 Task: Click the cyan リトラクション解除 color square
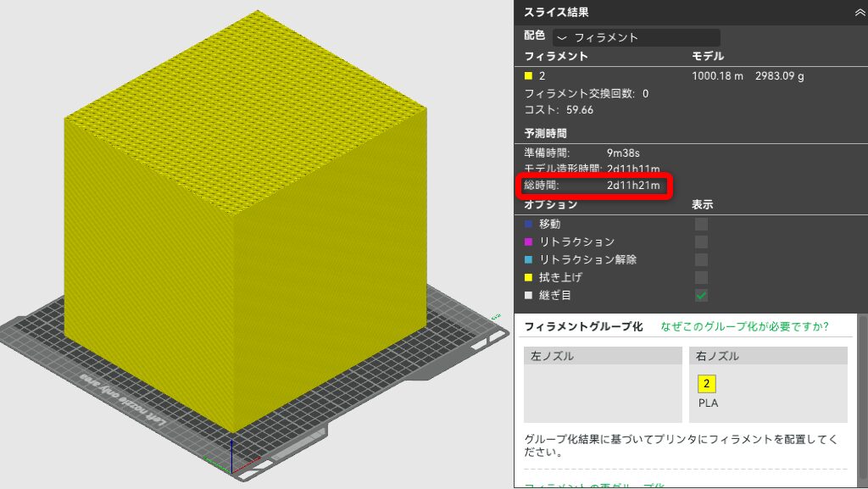point(528,259)
